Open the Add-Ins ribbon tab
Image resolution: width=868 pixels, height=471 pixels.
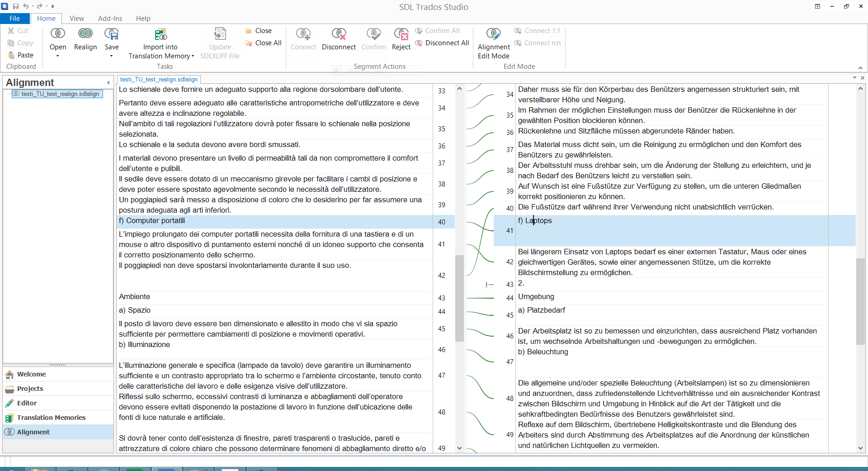tap(110, 19)
